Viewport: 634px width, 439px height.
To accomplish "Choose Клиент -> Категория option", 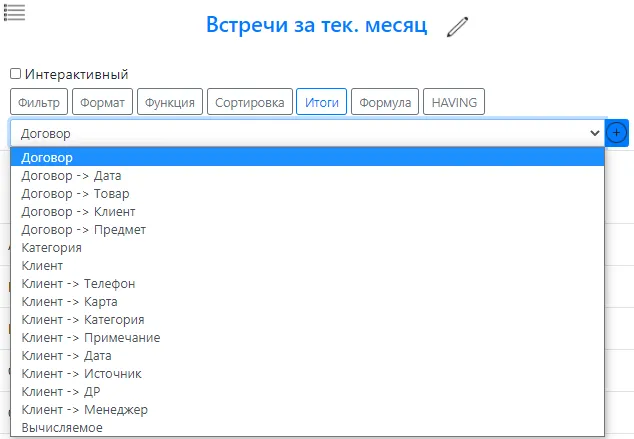I will pyautogui.click(x=307, y=319).
